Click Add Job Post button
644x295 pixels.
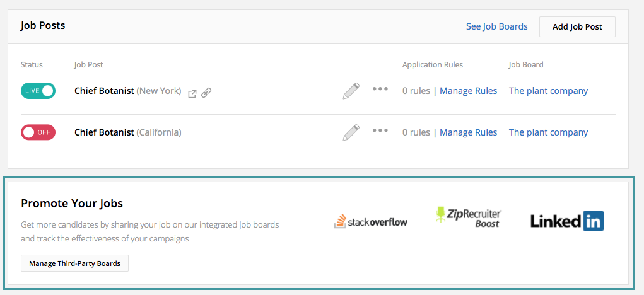click(x=577, y=26)
